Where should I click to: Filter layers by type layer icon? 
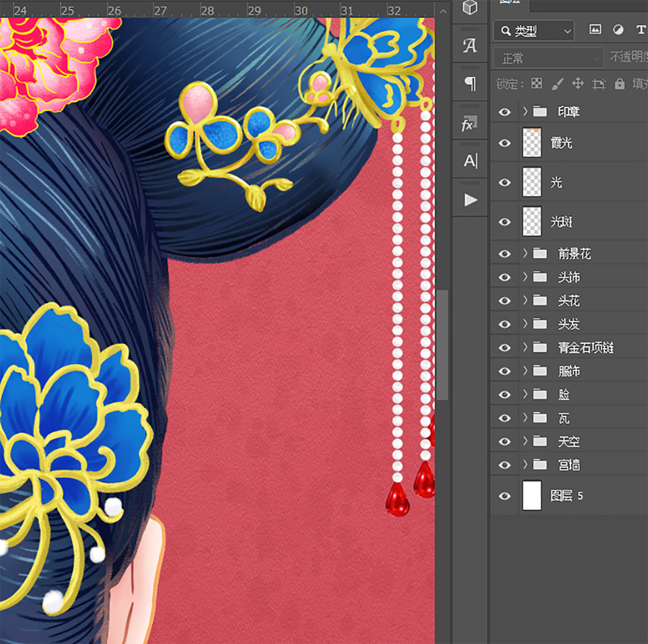(641, 30)
